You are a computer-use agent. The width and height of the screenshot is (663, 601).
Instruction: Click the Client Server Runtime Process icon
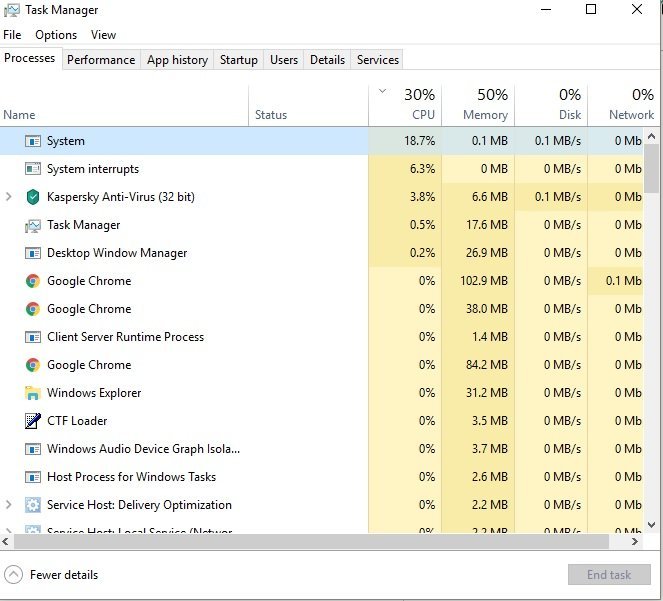click(x=33, y=337)
